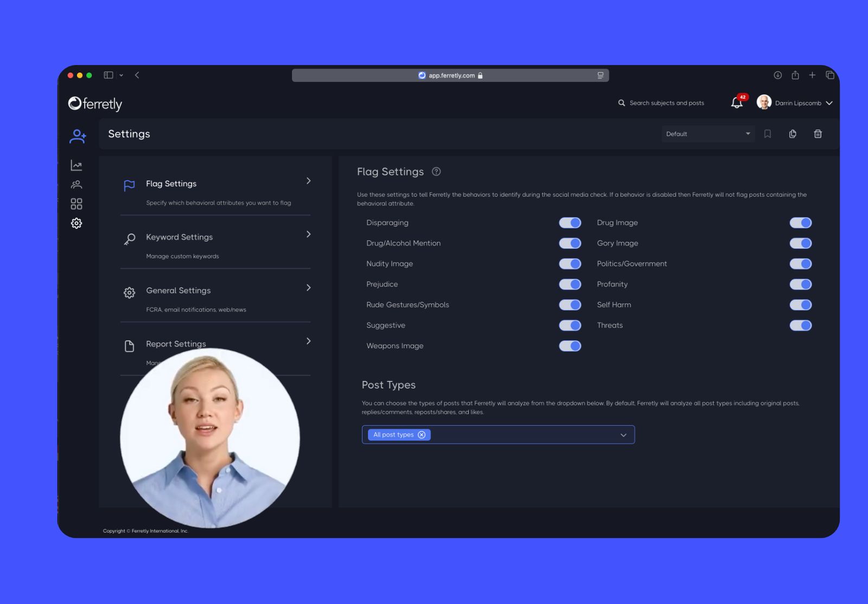Duplicate settings using the copy icon
The height and width of the screenshot is (604, 868).
(x=793, y=133)
